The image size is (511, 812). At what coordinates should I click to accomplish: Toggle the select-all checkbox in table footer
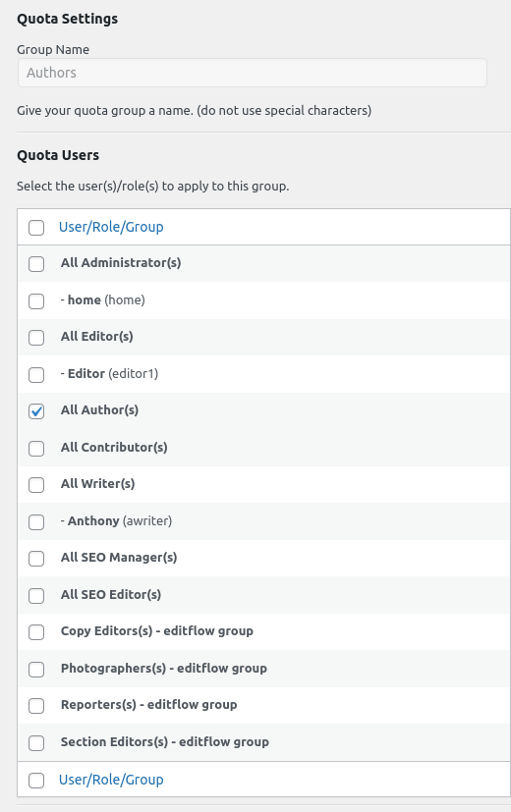tap(36, 780)
